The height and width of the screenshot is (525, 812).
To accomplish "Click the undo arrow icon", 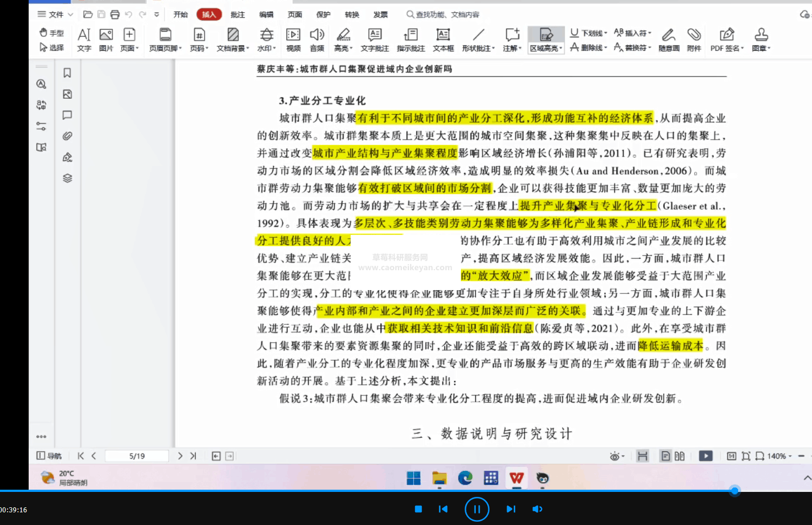I will [128, 14].
